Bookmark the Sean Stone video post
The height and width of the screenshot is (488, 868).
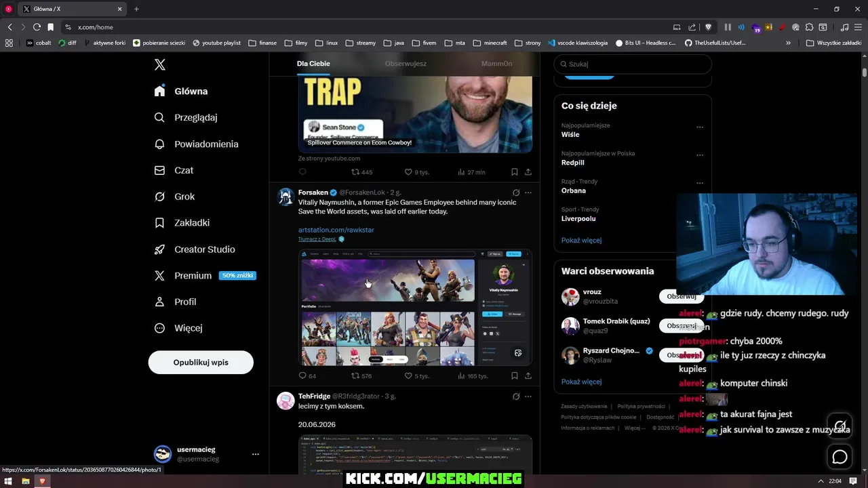515,172
